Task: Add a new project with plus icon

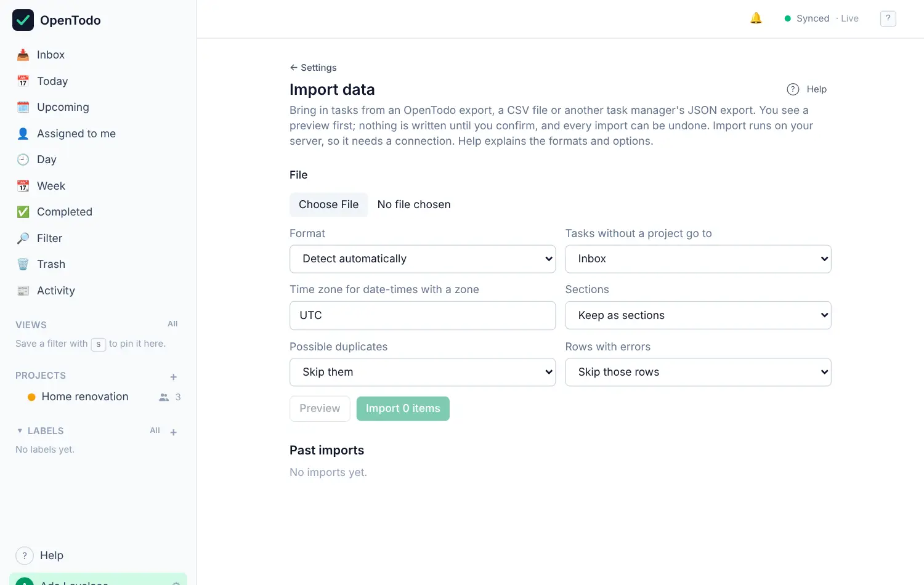Action: point(174,377)
